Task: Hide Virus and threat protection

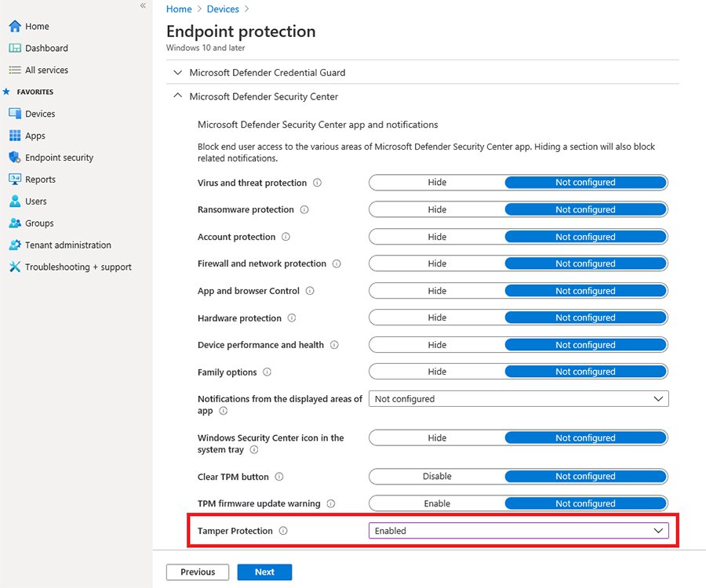Action: tap(437, 182)
